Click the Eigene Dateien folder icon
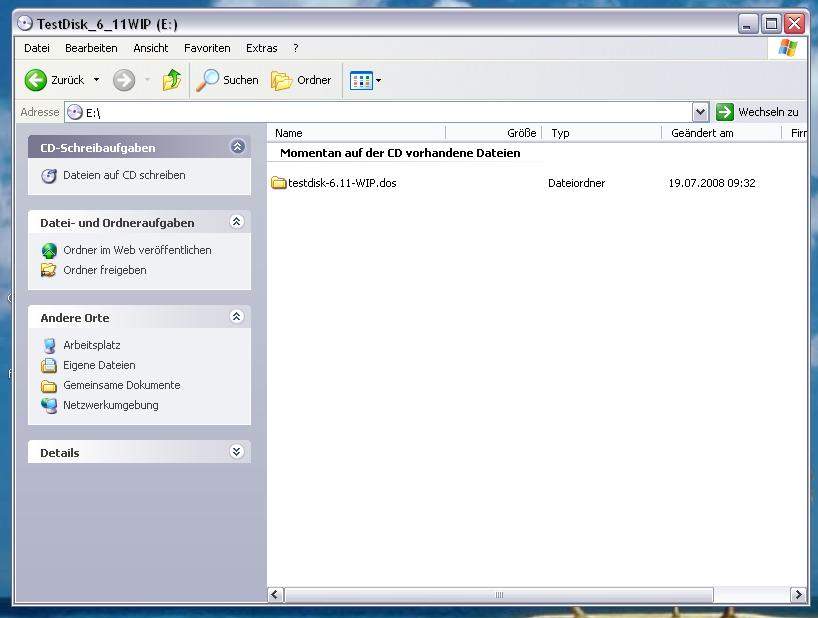 pos(49,366)
